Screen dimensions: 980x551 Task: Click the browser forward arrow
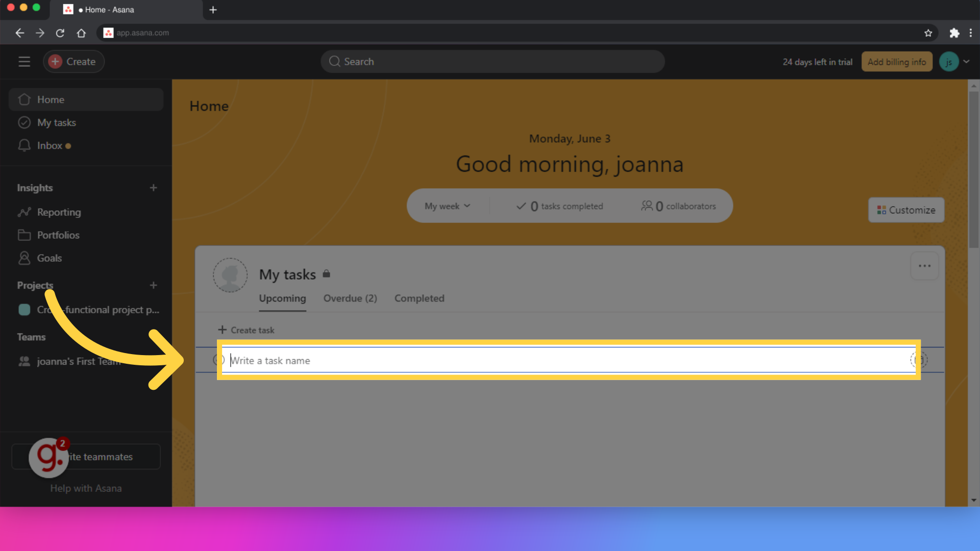40,33
